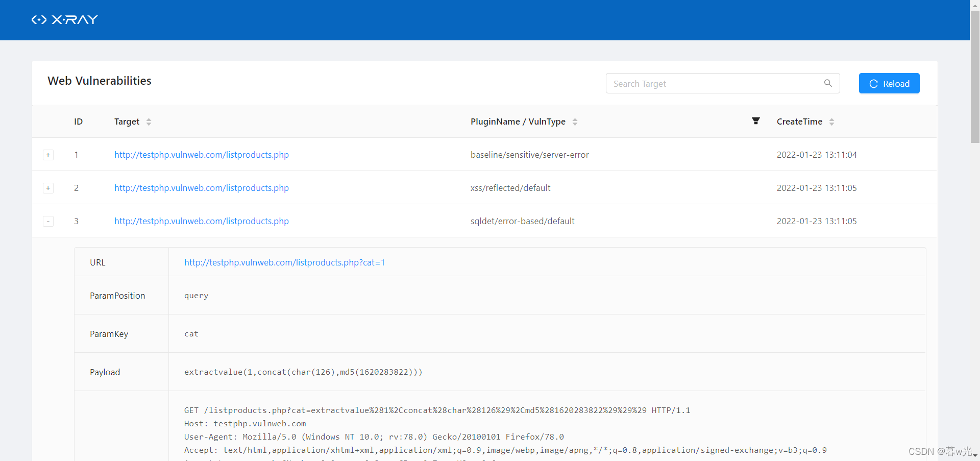Sort by PluginName / VulnType arrows
Screen dimensions: 980x461
(575, 122)
